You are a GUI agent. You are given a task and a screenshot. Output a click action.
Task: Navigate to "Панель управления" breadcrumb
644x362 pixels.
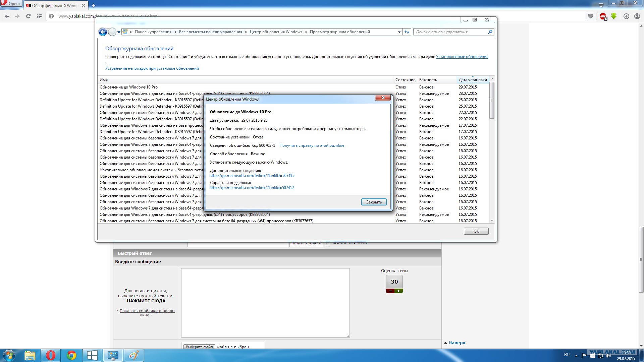click(x=153, y=32)
